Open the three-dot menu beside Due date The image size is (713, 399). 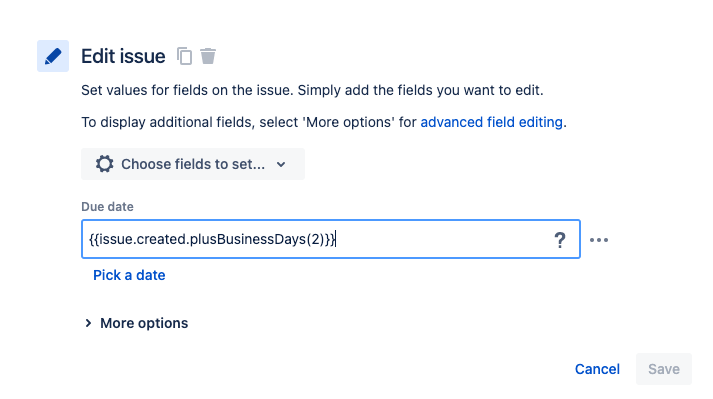tap(599, 240)
